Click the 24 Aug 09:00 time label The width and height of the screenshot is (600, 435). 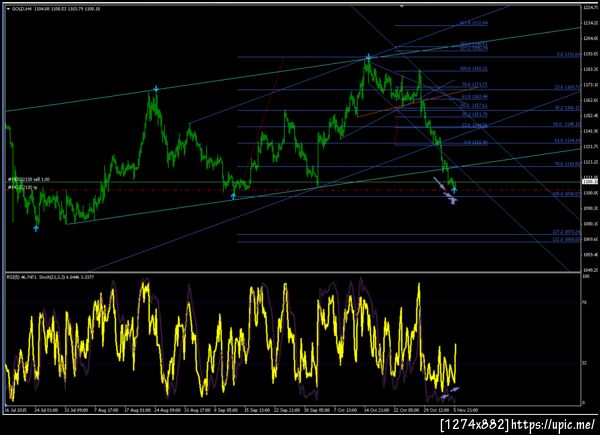click(x=167, y=410)
